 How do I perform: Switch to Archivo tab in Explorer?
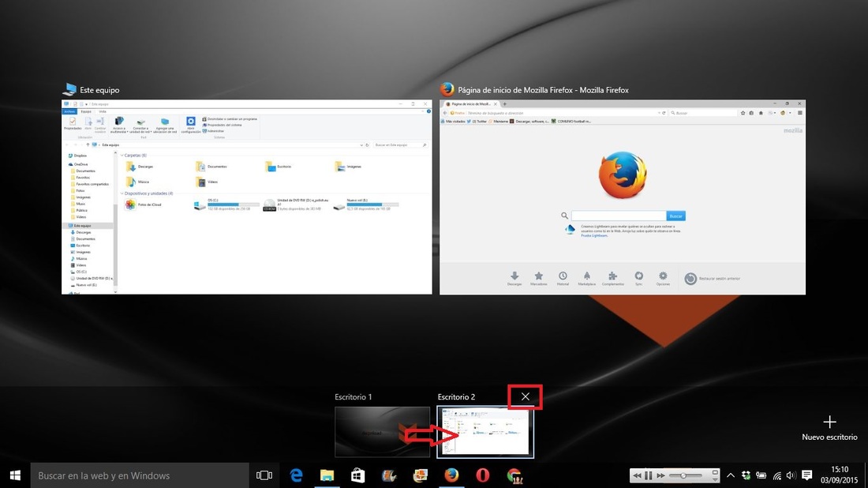pos(69,111)
